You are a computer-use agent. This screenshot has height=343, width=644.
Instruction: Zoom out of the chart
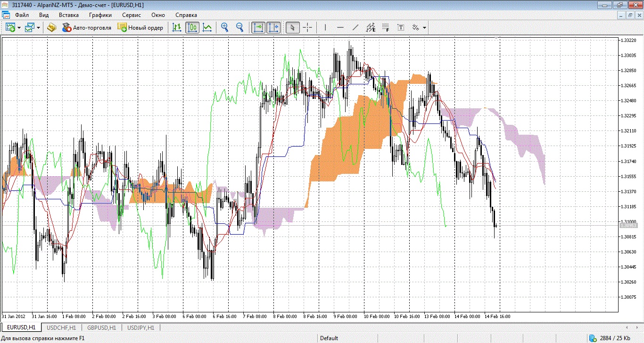point(239,28)
